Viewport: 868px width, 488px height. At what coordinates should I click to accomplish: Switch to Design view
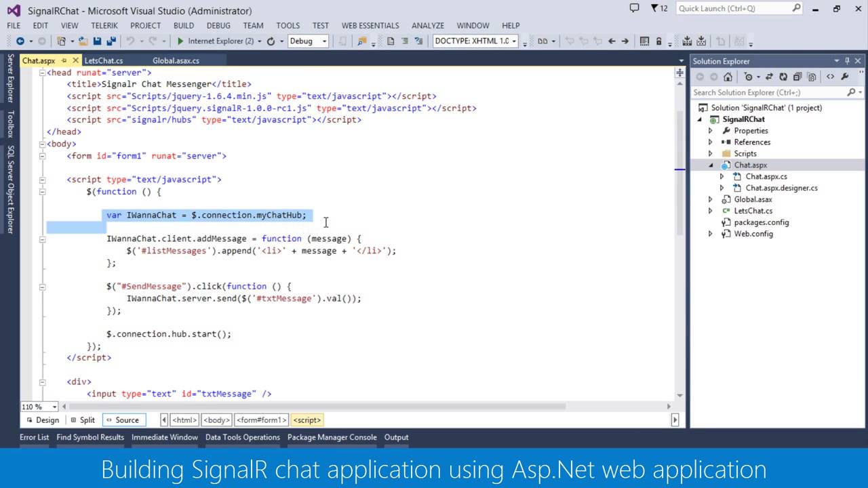[x=42, y=420]
